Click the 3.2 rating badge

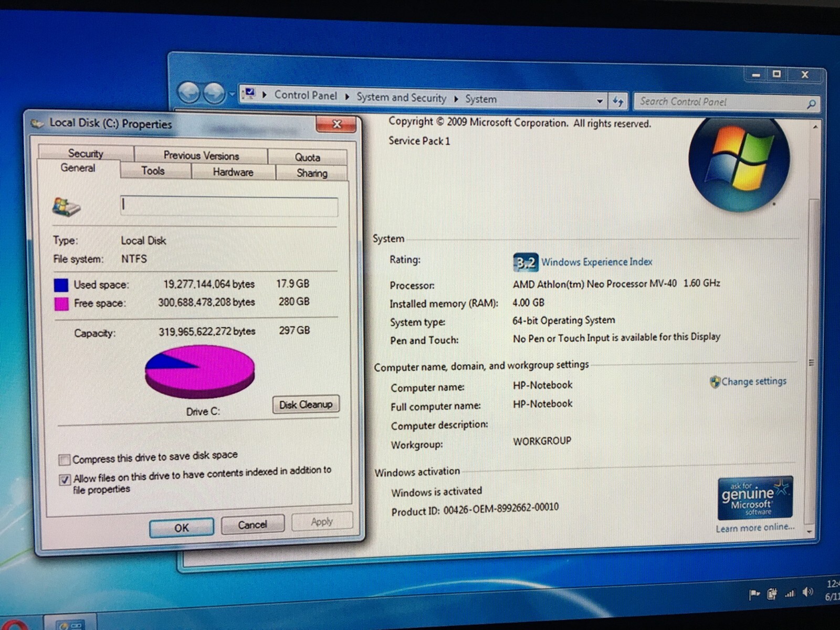[x=526, y=262]
